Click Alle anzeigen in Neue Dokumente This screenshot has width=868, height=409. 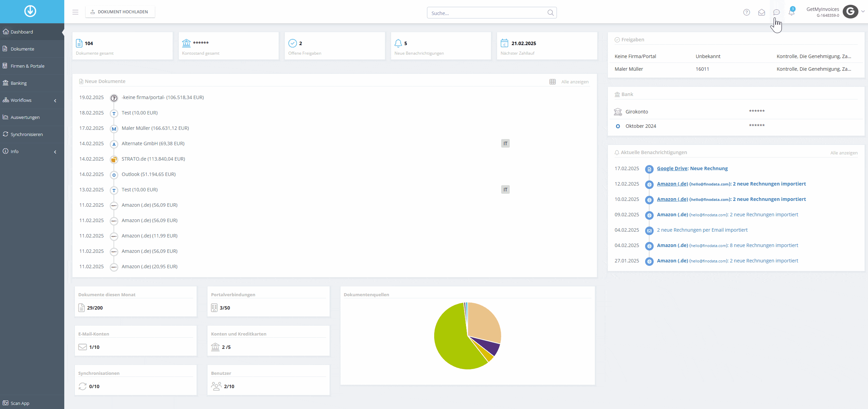click(575, 82)
